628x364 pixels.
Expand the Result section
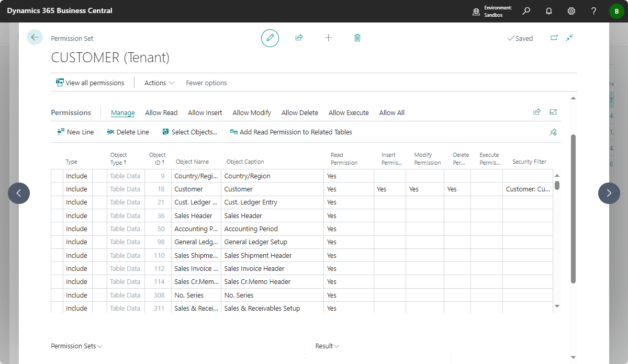(x=327, y=346)
